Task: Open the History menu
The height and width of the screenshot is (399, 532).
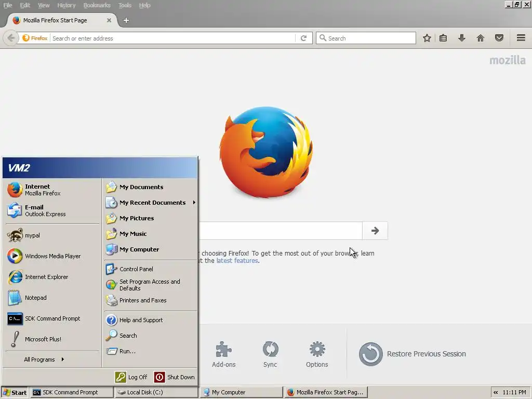Action: click(66, 5)
